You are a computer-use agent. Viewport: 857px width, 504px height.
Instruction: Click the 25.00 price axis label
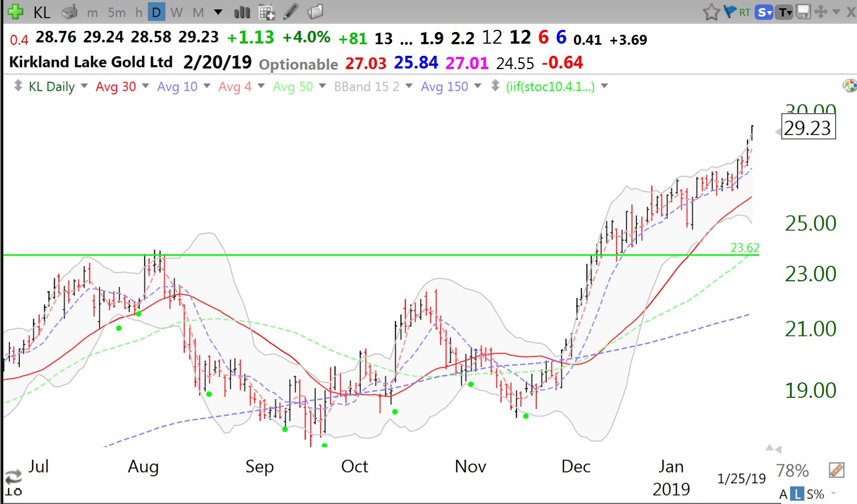[811, 223]
